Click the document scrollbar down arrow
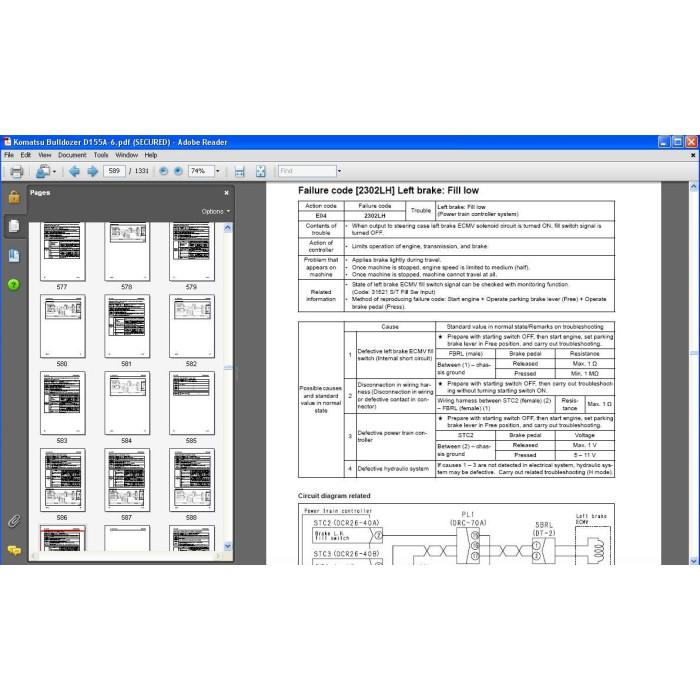Image resolution: width=700 pixels, height=700 pixels. click(x=694, y=560)
